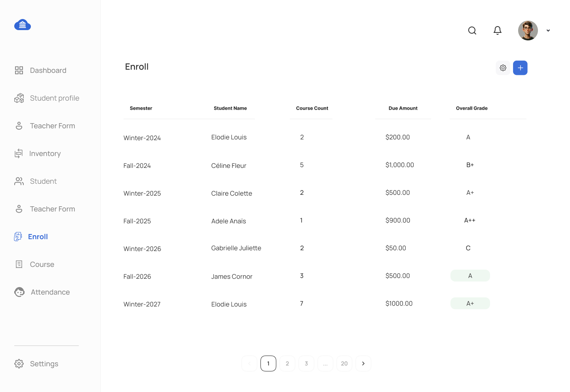The image size is (570, 392).
Task: Open the first Teacher Form item
Action: pos(53,126)
